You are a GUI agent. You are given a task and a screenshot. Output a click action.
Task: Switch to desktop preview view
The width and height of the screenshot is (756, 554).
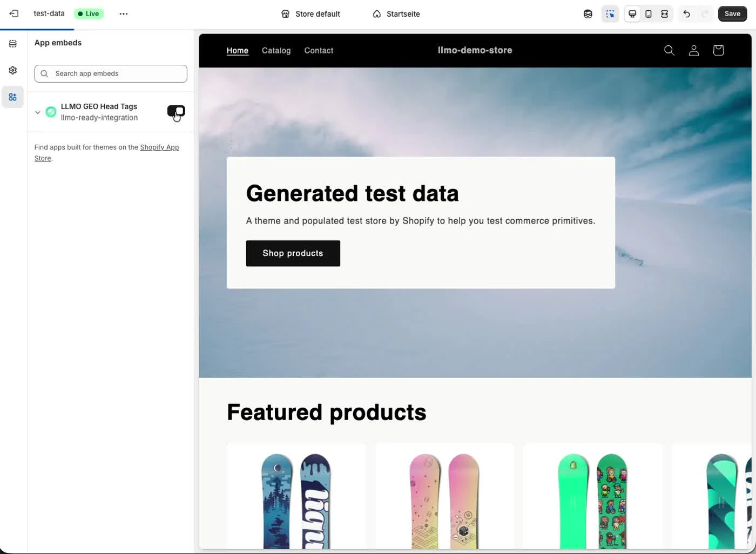pos(632,14)
